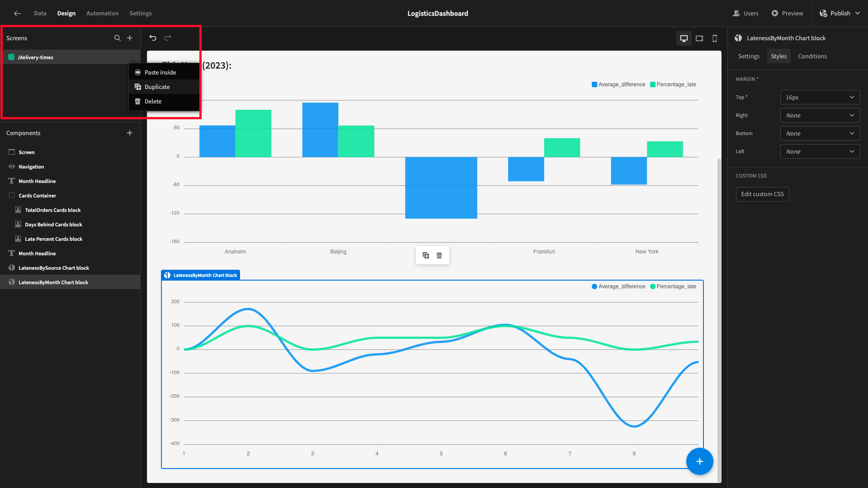
Task: Click the LatenessBySource chart icon in tree
Action: pos(12,268)
